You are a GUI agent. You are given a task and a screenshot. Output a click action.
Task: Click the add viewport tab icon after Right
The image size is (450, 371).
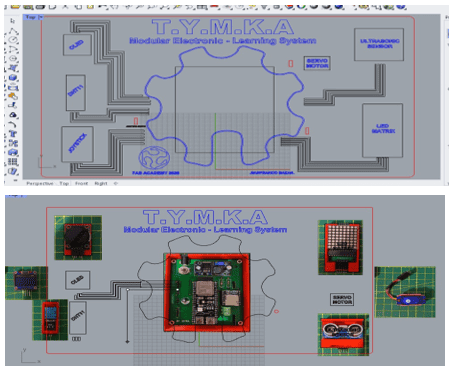(x=116, y=183)
